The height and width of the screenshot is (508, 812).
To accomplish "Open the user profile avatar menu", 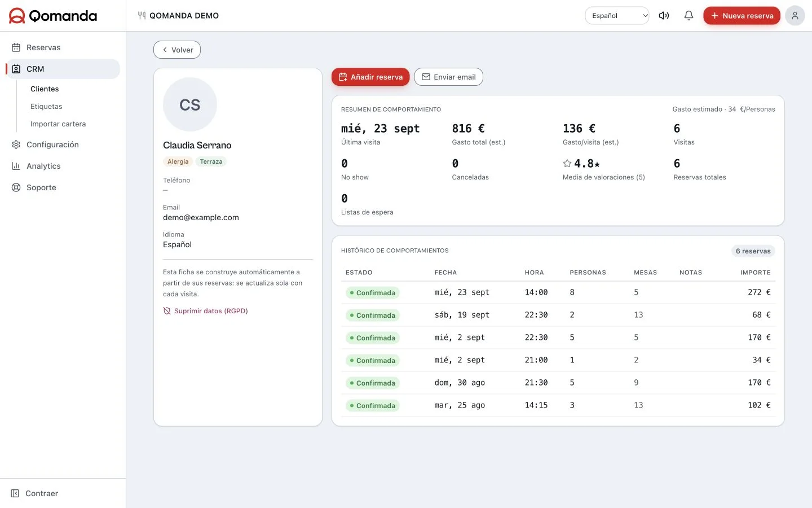I will tap(795, 16).
